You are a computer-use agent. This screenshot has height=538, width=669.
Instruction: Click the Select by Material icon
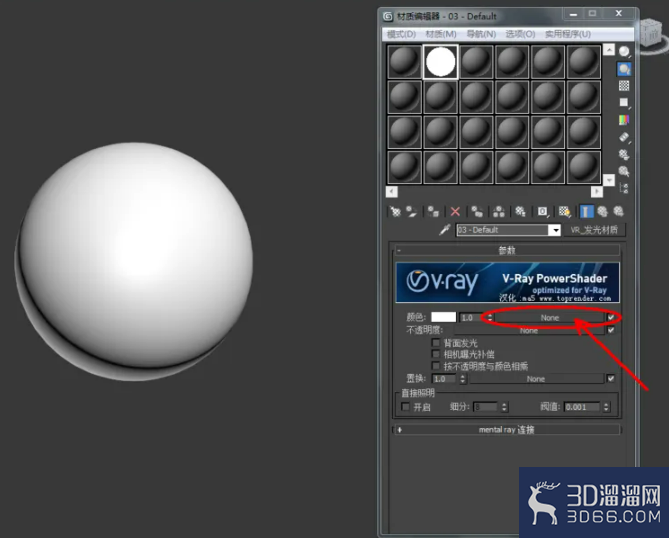coord(624,172)
